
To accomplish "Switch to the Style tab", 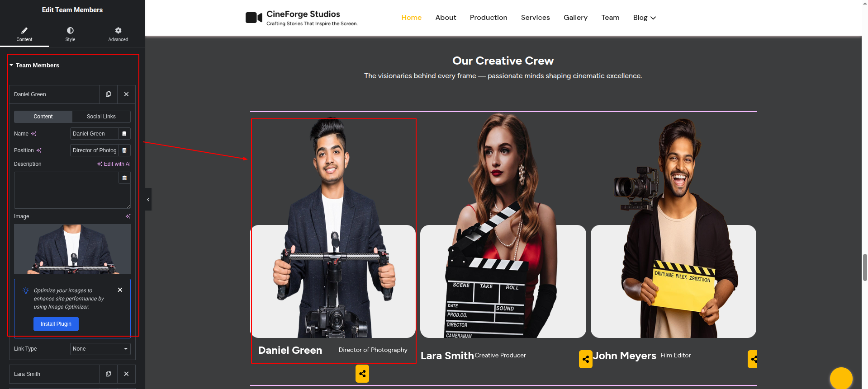I will coord(70,34).
